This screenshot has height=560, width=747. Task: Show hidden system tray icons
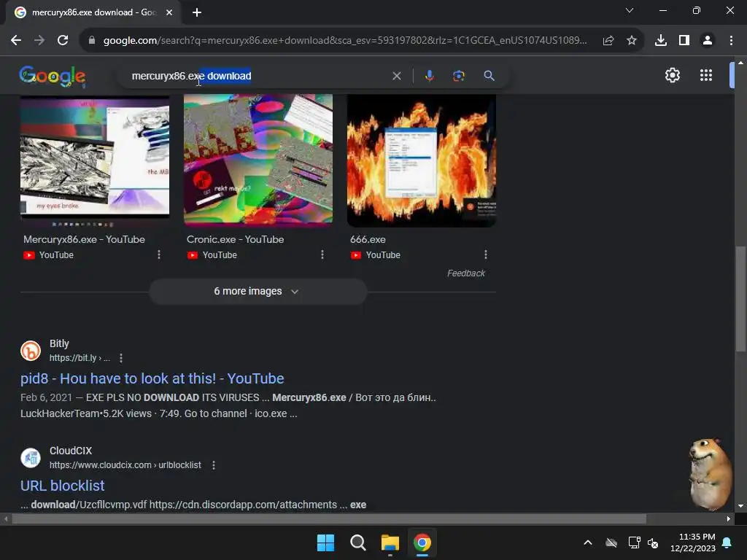coord(588,542)
